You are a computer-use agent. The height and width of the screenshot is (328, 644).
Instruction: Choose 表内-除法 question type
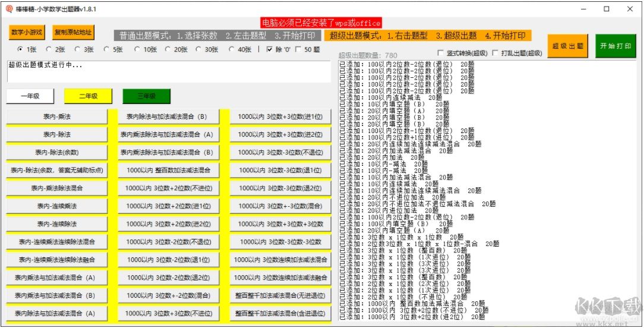(x=57, y=134)
